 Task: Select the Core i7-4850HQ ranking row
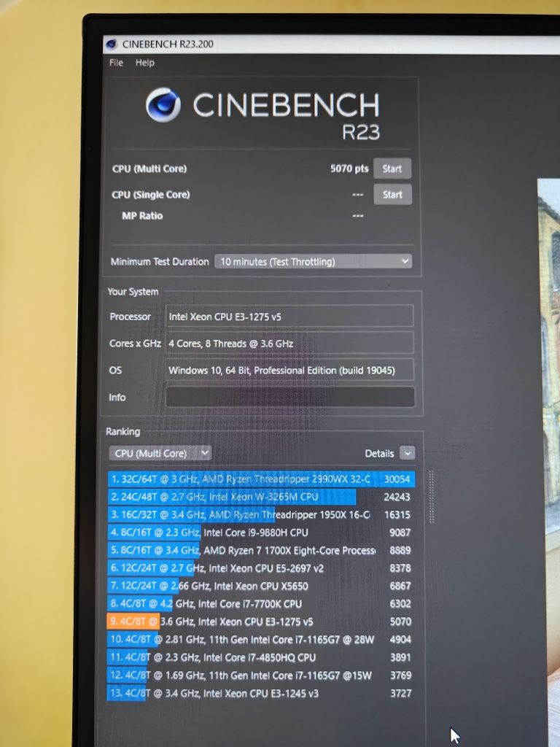coord(260,657)
